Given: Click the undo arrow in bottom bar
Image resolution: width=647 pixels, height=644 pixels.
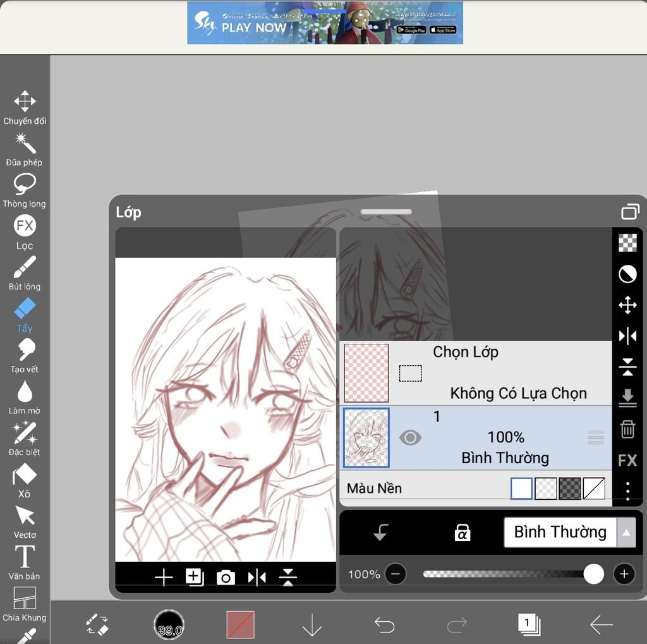Looking at the screenshot, I should pyautogui.click(x=384, y=625).
